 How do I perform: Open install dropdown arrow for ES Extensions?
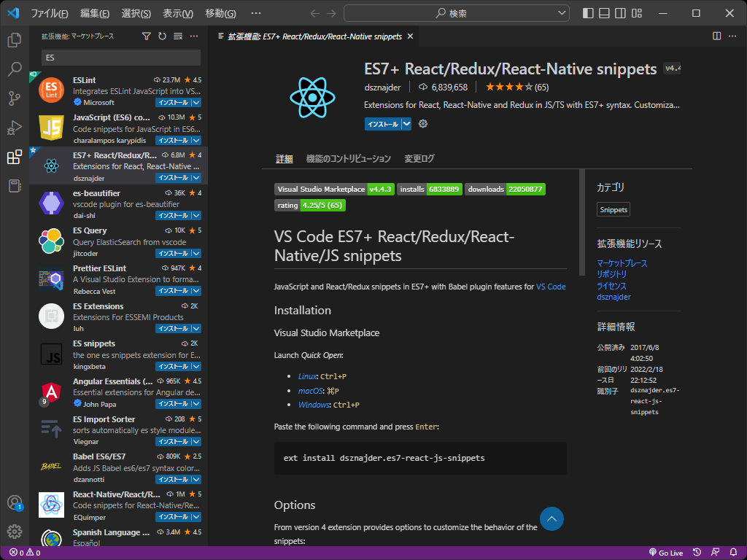coord(196,329)
